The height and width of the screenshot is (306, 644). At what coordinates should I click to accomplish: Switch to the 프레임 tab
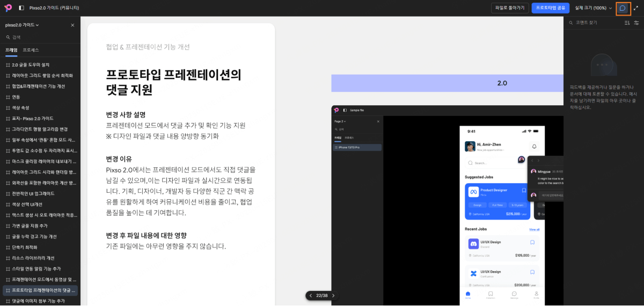(11, 50)
